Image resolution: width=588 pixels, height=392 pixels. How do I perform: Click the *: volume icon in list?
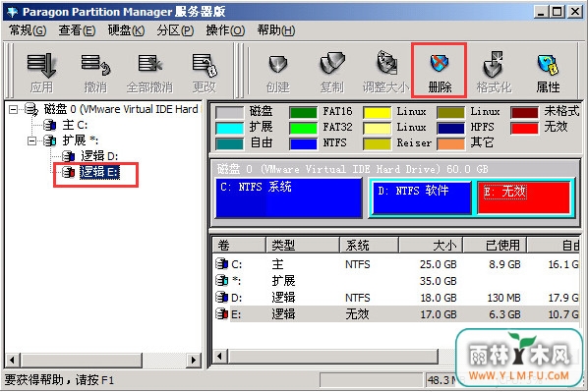click(x=221, y=281)
